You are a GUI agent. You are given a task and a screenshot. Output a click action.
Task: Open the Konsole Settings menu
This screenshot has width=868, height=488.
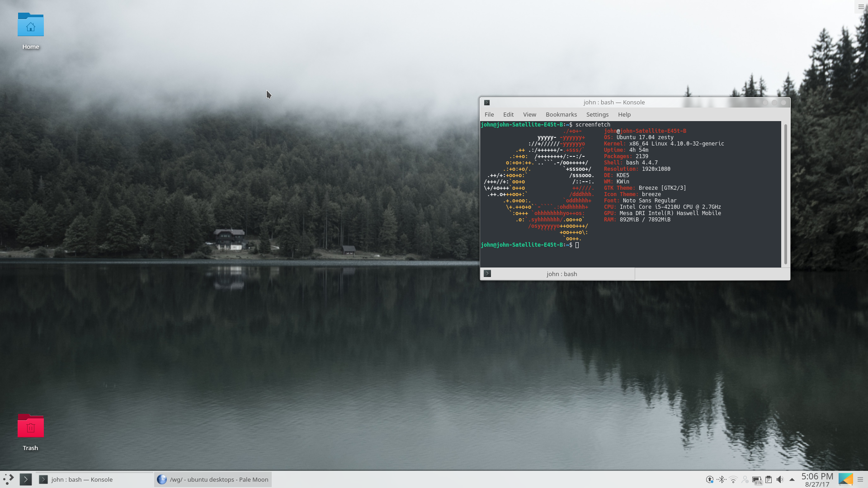coord(597,115)
